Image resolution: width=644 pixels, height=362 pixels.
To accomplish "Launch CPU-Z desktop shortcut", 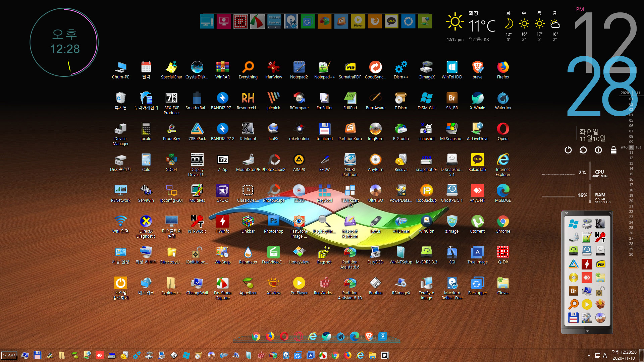I will pos(222,193).
